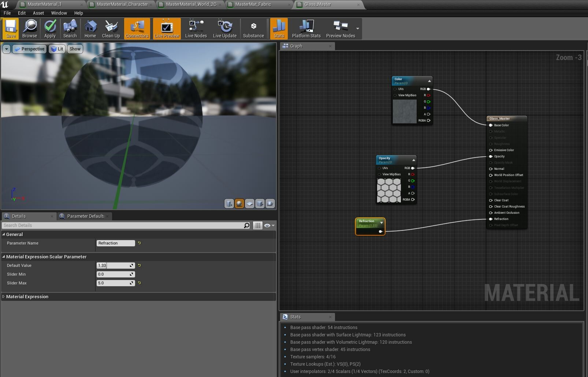Open the Window menu
The height and width of the screenshot is (377, 588).
point(59,13)
